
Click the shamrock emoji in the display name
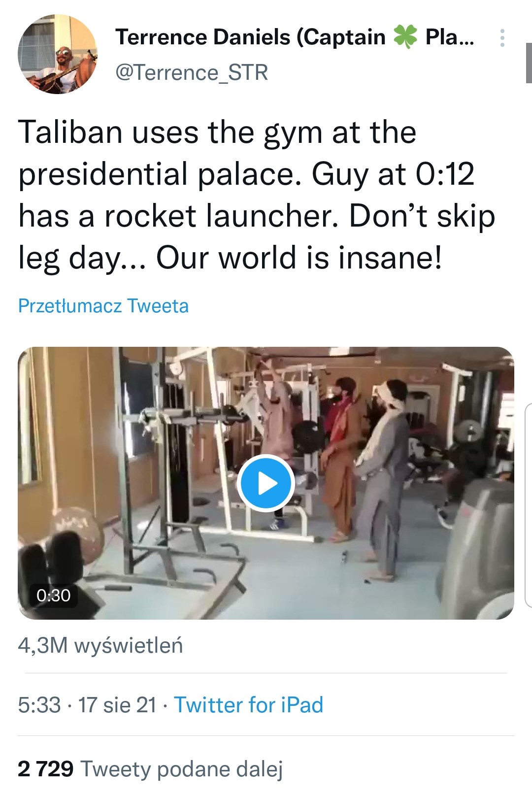point(405,37)
